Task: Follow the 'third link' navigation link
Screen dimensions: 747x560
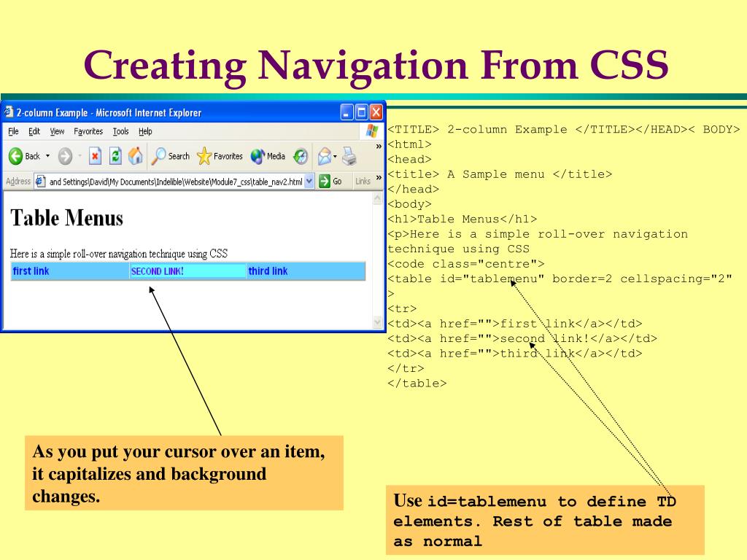Action: pyautogui.click(x=268, y=271)
